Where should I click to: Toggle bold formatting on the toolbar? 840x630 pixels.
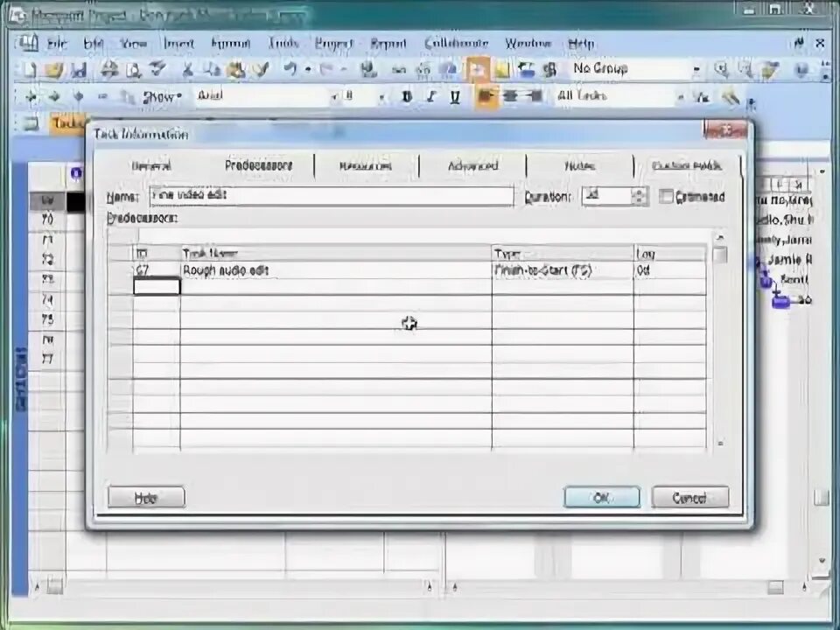coord(404,96)
